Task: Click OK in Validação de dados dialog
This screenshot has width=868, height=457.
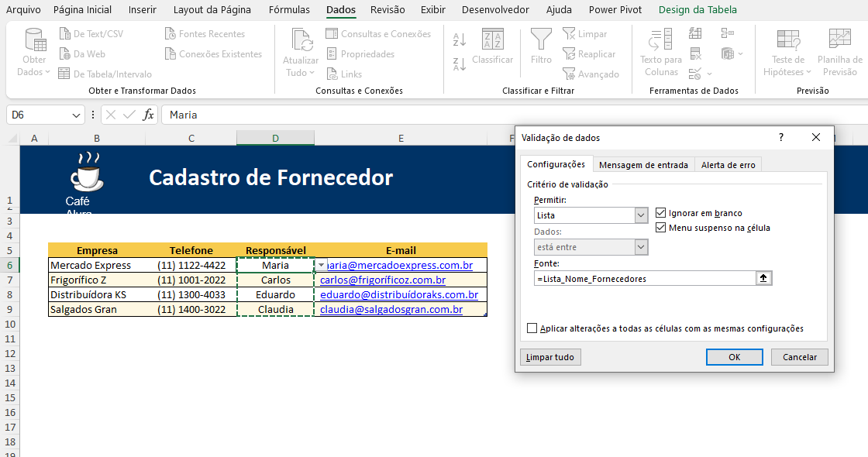Action: click(735, 357)
